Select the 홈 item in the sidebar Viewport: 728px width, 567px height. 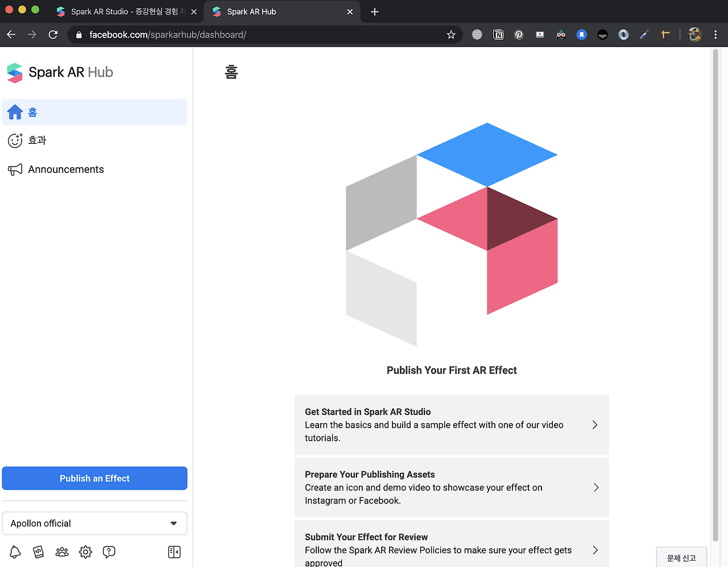pyautogui.click(x=94, y=112)
